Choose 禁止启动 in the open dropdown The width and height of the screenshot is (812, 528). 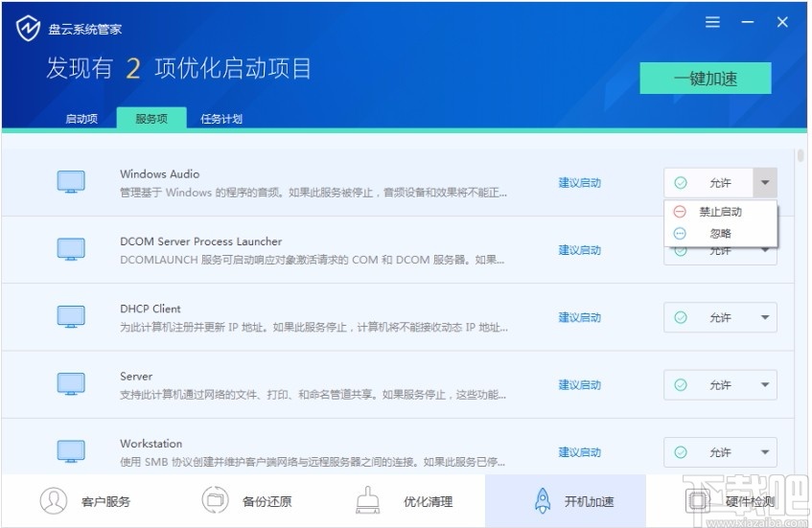(720, 211)
